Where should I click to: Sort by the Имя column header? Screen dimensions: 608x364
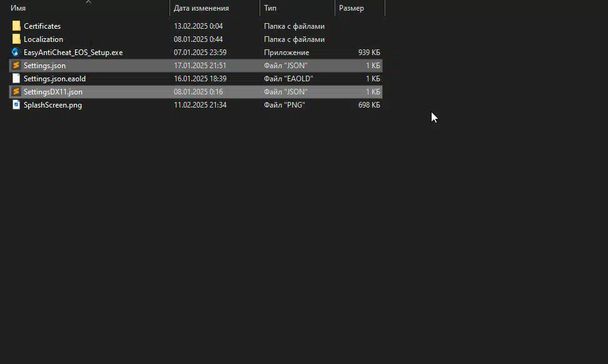(x=18, y=8)
